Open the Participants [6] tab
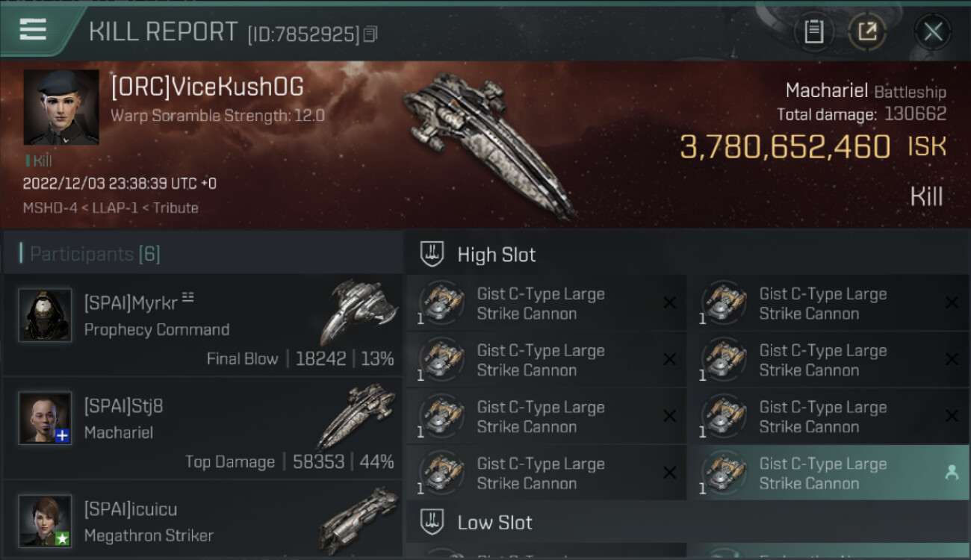This screenshot has width=971, height=560. click(95, 254)
